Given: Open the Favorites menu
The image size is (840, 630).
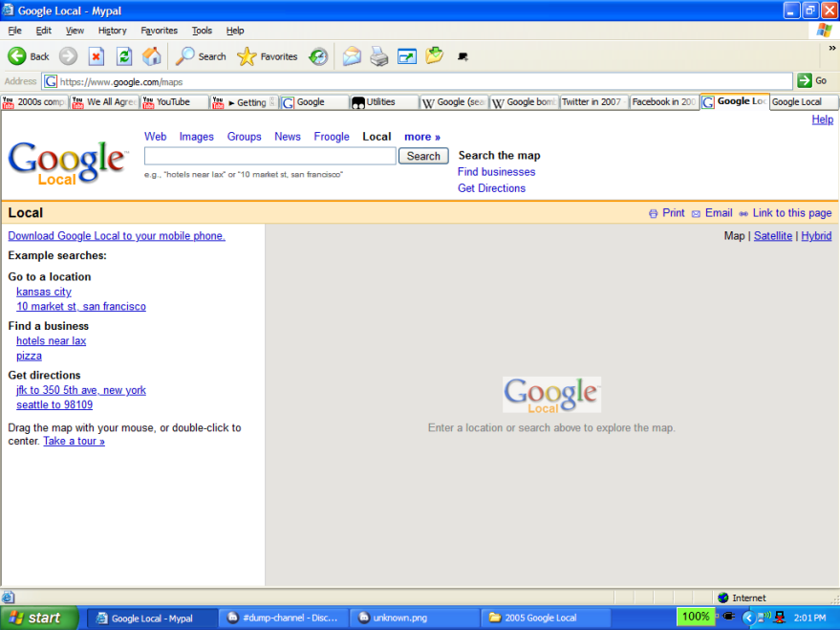Looking at the screenshot, I should click(x=159, y=31).
